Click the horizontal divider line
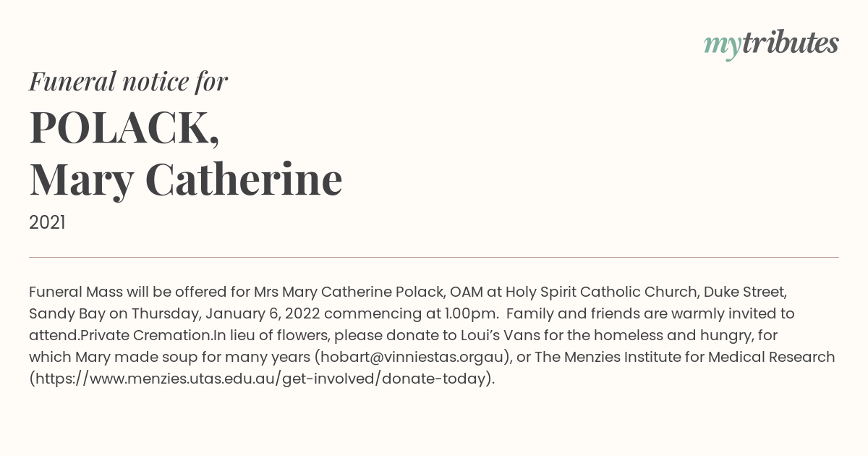The image size is (868, 456). tap(434, 257)
